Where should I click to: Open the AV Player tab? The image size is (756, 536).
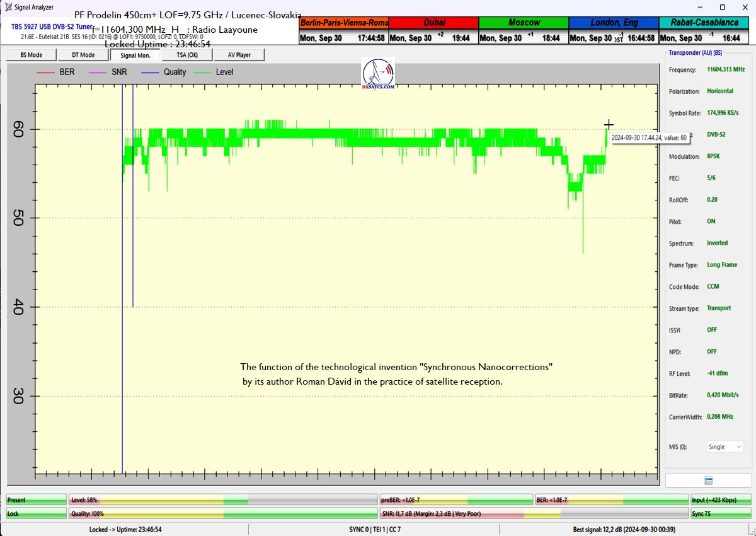click(x=239, y=55)
